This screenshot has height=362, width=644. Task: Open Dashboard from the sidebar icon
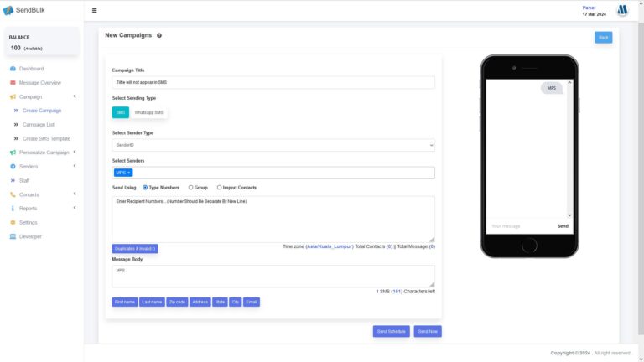13,69
